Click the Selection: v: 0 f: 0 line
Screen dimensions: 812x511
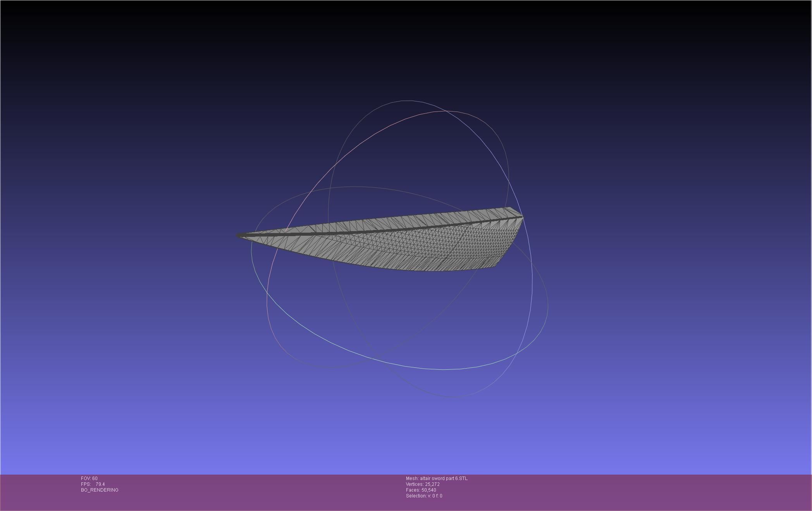[424, 496]
